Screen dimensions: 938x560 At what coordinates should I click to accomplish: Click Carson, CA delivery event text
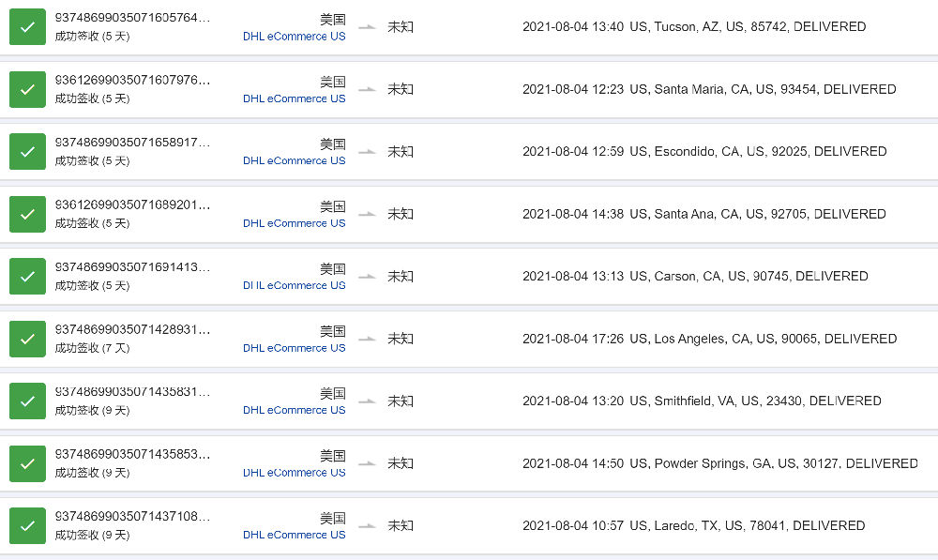695,277
